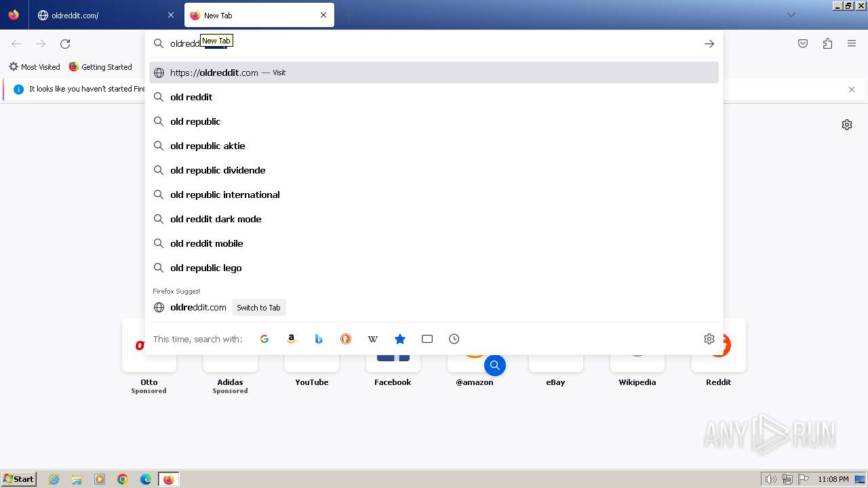Close the oldreddit.com/ tab
The image size is (868, 488).
[170, 15]
